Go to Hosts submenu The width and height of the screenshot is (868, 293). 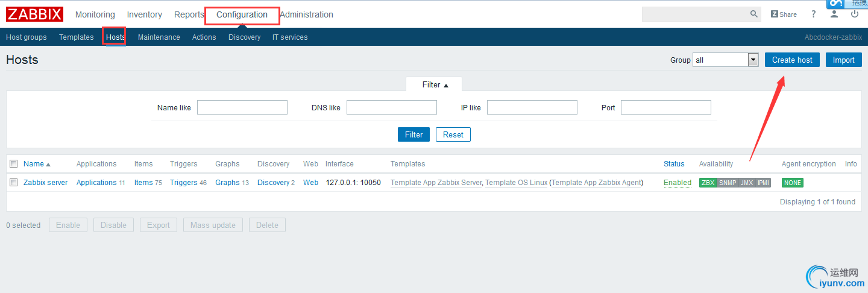116,37
